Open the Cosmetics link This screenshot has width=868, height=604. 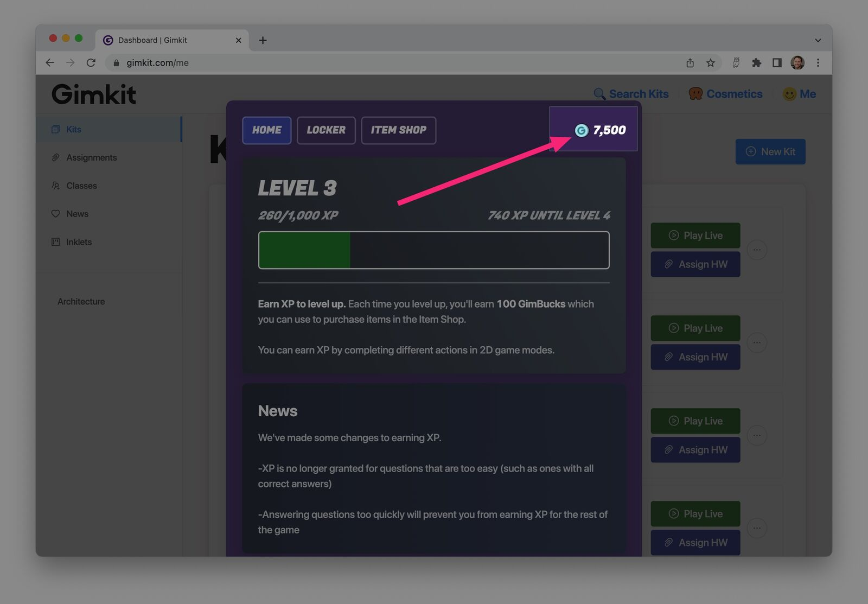[x=734, y=94]
